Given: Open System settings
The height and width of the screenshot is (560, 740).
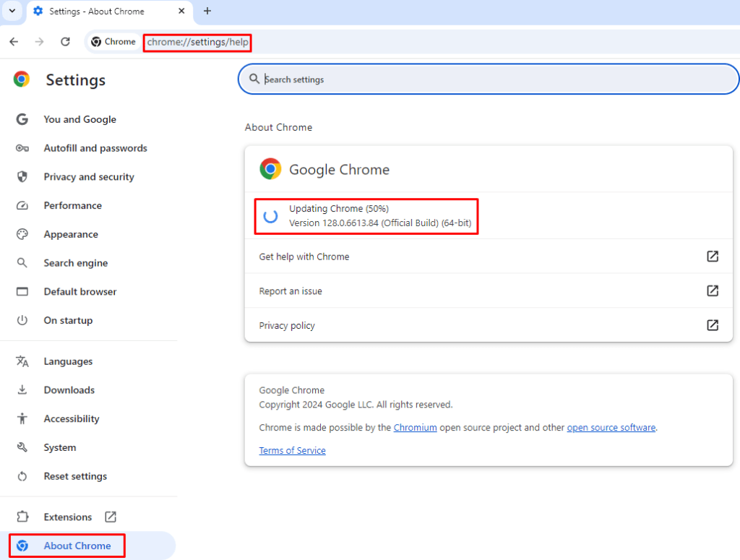Looking at the screenshot, I should click(x=59, y=447).
